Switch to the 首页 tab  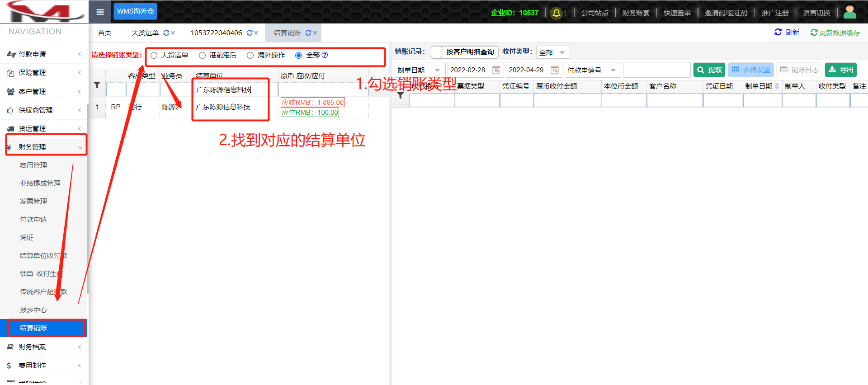pos(104,33)
